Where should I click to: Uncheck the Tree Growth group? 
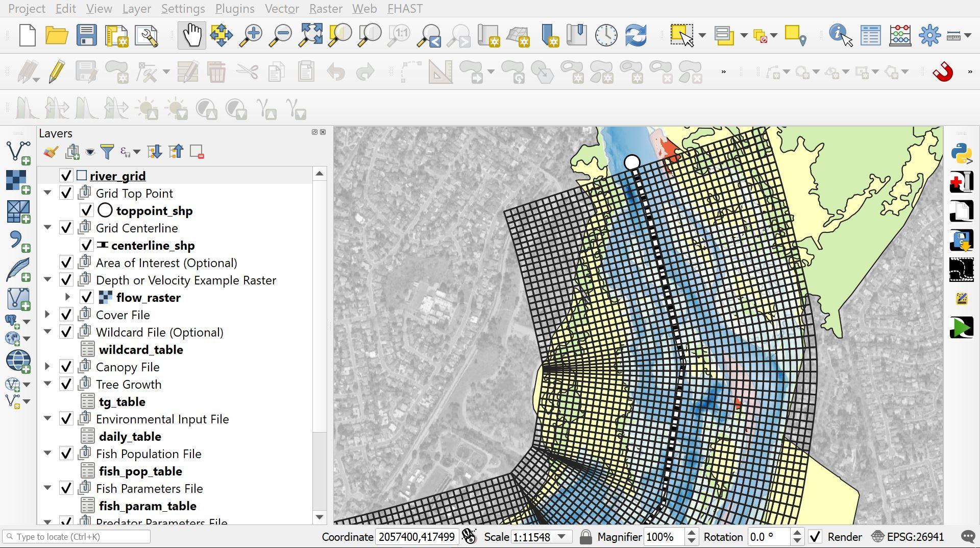pos(66,384)
